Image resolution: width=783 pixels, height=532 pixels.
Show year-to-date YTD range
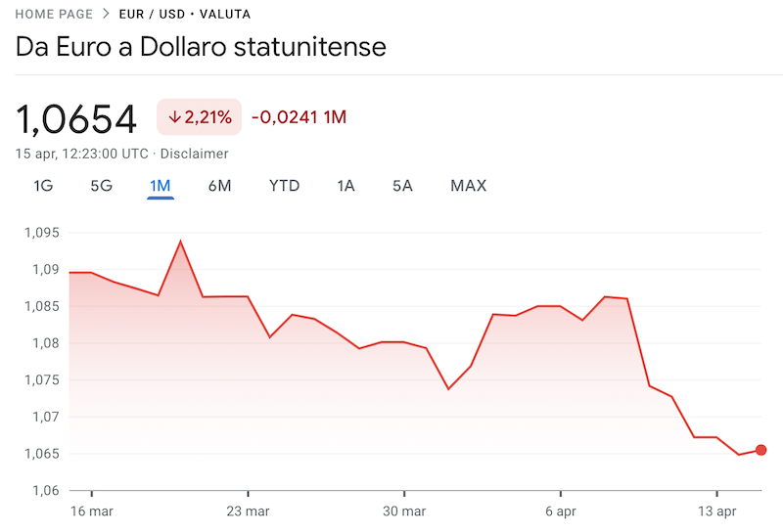pos(284,186)
